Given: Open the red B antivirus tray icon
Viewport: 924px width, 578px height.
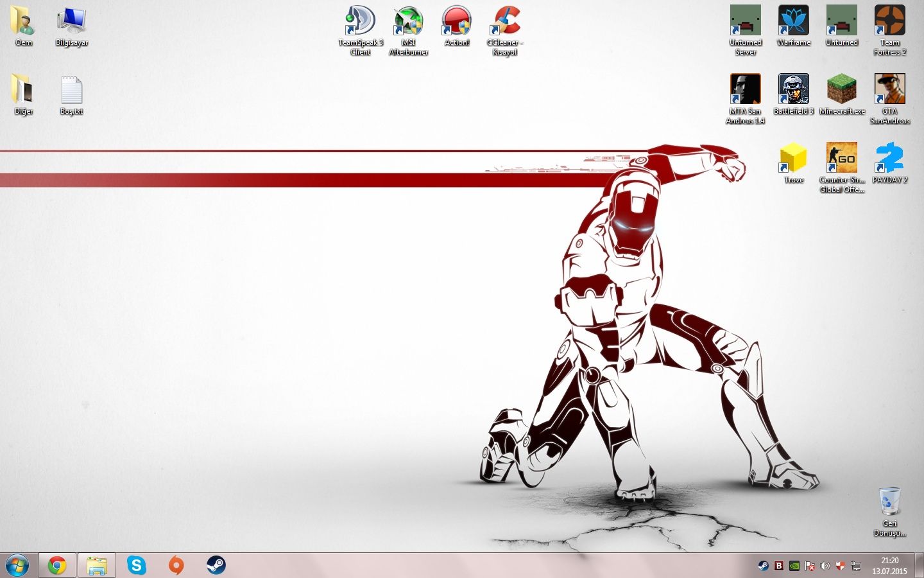Looking at the screenshot, I should (779, 566).
